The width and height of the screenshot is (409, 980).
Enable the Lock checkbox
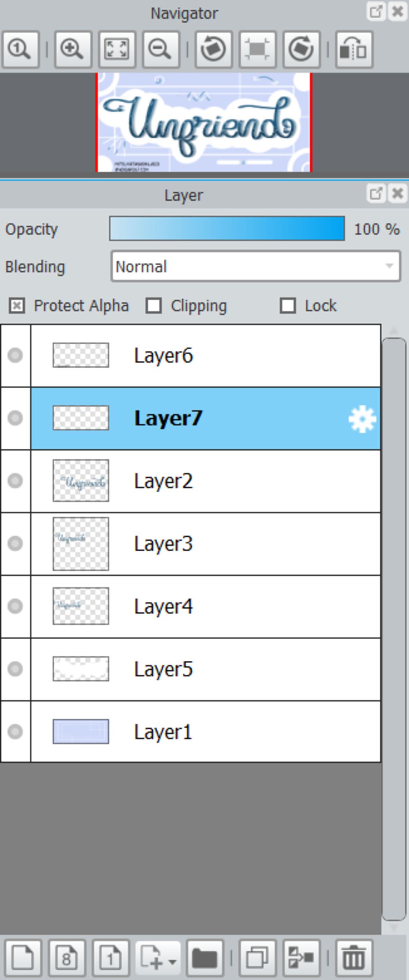click(288, 306)
